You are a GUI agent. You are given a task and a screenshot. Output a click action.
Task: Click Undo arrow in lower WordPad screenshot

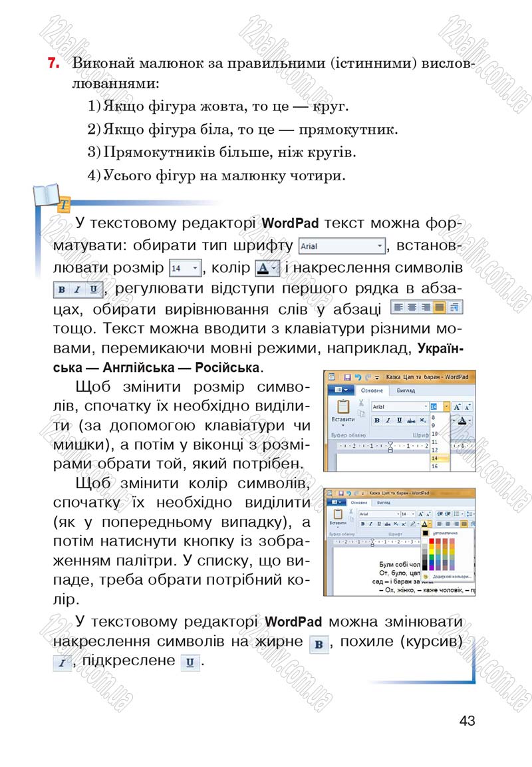pos(348,493)
